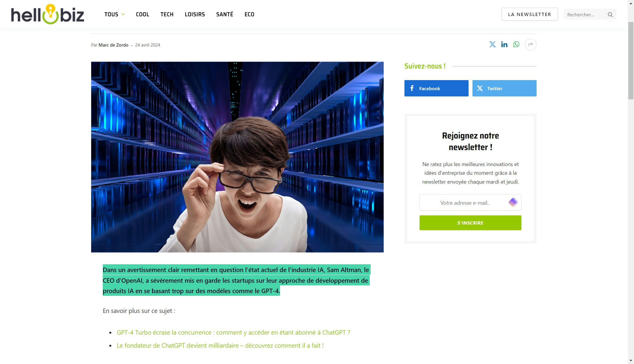This screenshot has width=634, height=364.
Task: Share article via LinkedIn icon
Action: coord(504,44)
